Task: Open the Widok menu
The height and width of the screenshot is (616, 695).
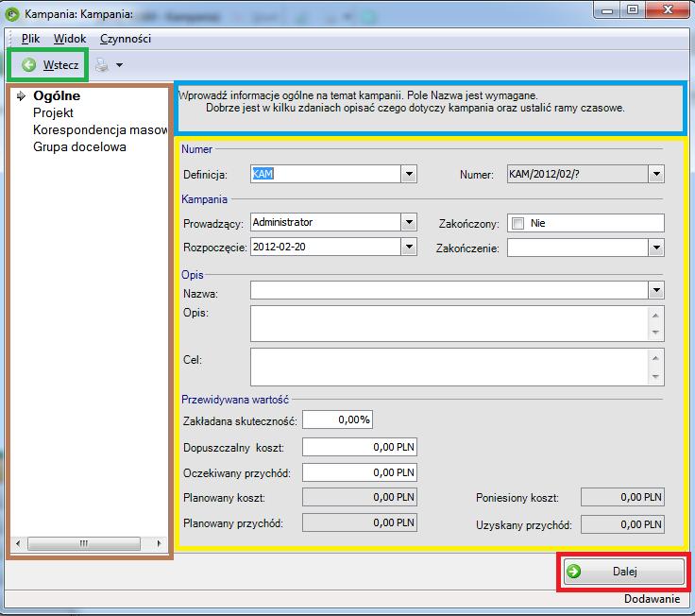Action: tap(70, 39)
